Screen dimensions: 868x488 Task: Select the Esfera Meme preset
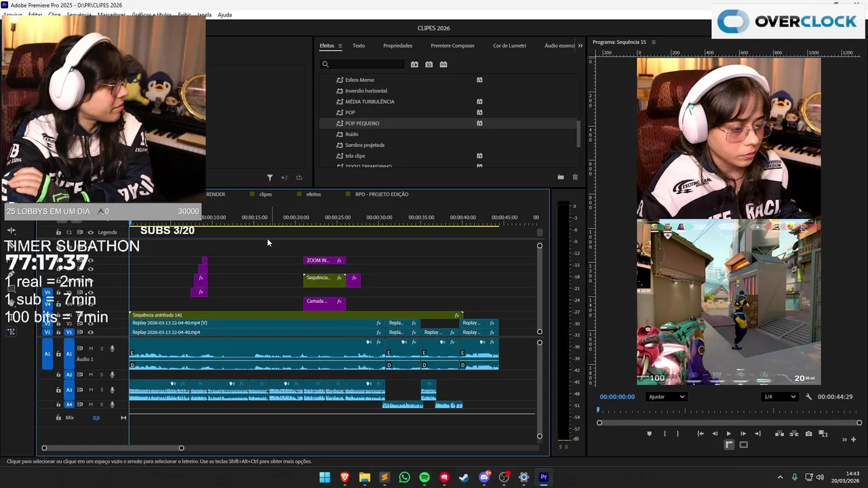coord(359,80)
